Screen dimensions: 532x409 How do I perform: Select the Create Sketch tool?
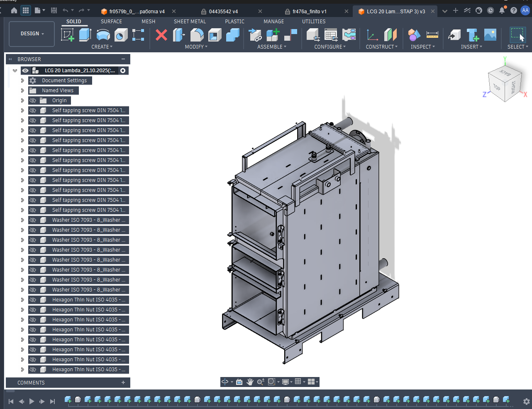click(x=68, y=35)
